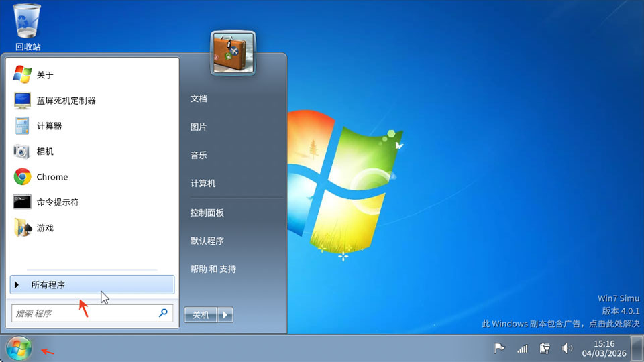Open 默认程序 default programs entry
The height and width of the screenshot is (362, 644).
click(x=207, y=241)
